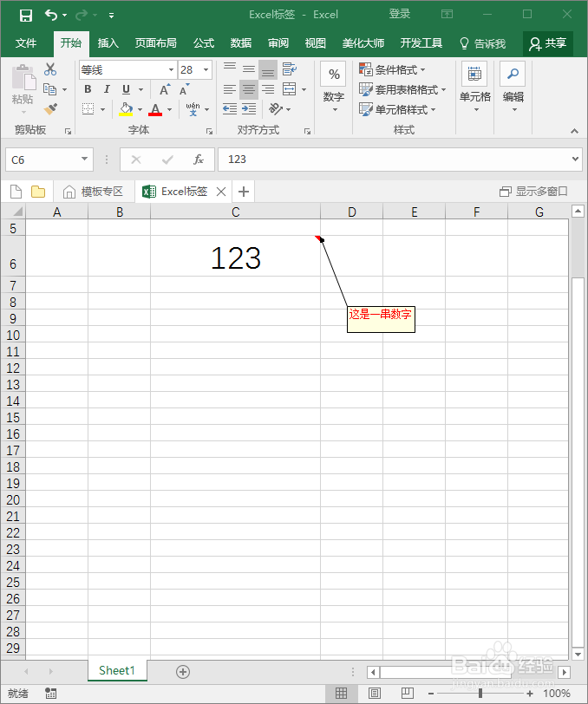Undo the last action
Image resolution: width=588 pixels, height=704 pixels.
[51, 16]
